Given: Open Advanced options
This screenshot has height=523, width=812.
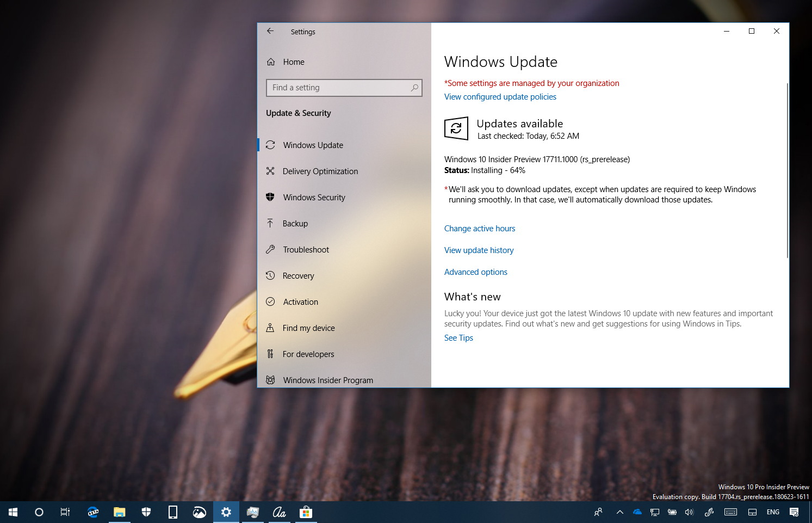Looking at the screenshot, I should (x=475, y=272).
